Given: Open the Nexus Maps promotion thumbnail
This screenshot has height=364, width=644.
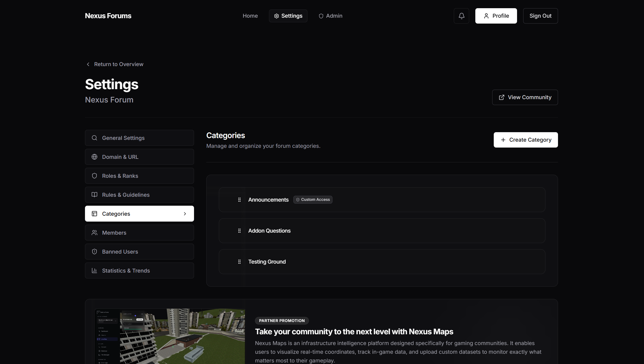Looking at the screenshot, I should pyautogui.click(x=170, y=336).
